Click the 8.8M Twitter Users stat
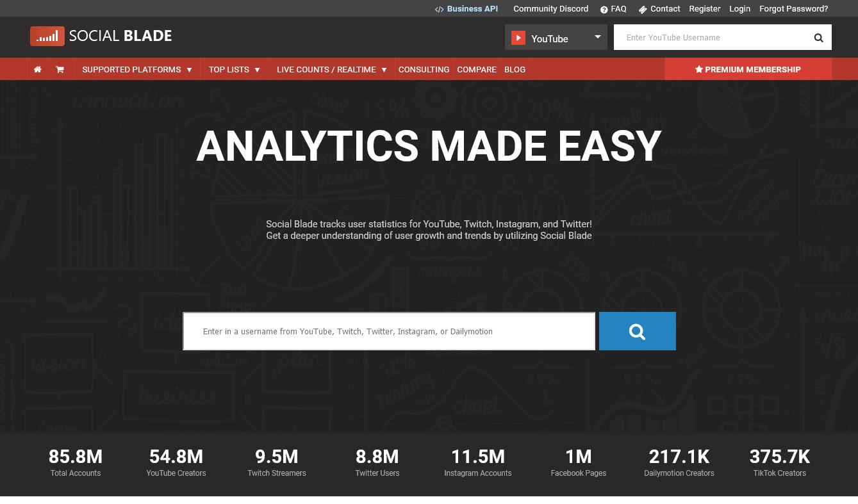This screenshot has height=504, width=858. pos(377,462)
